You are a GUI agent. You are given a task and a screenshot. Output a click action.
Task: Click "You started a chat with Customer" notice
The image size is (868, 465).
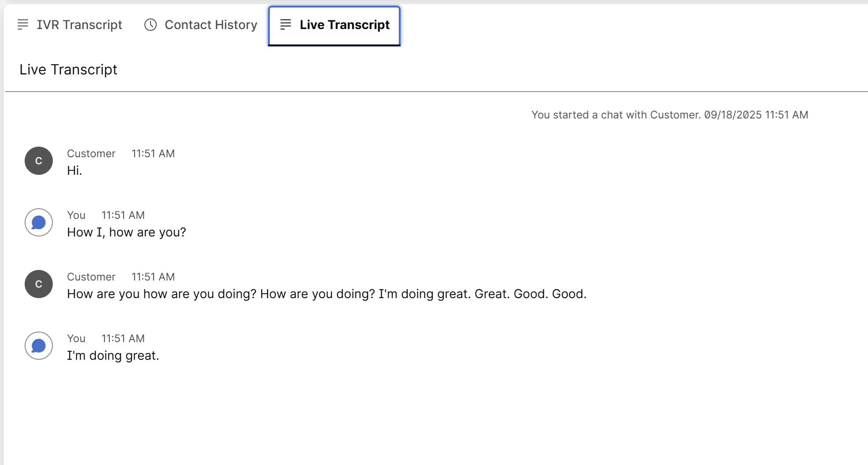point(615,115)
